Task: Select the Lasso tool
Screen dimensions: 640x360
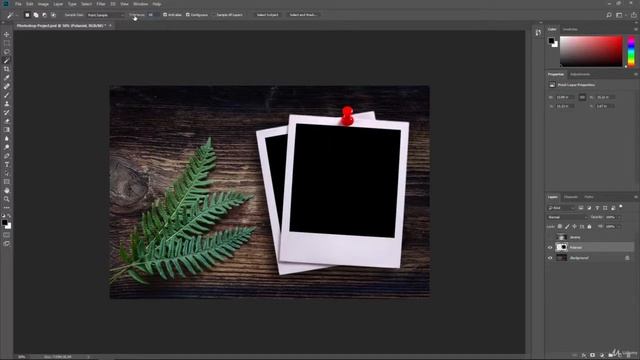Action: [7, 52]
